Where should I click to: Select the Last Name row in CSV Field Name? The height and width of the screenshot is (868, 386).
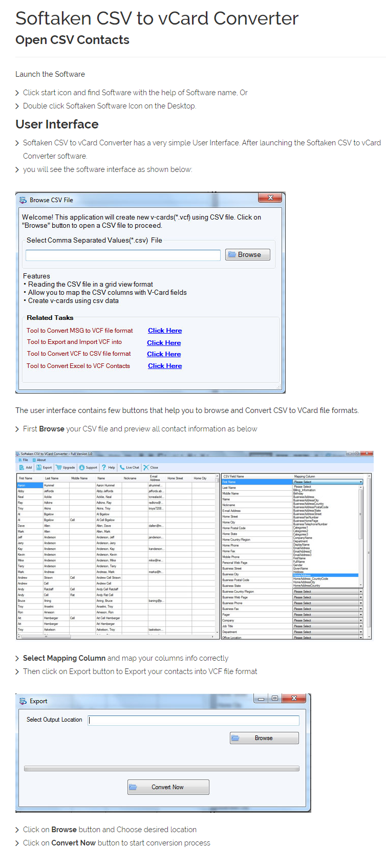pos(256,488)
